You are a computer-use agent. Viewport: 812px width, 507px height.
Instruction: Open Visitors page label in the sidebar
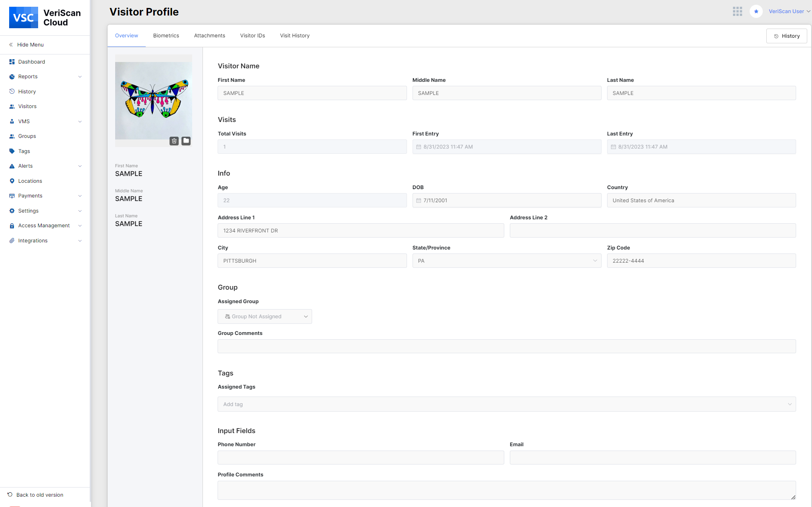(x=27, y=106)
